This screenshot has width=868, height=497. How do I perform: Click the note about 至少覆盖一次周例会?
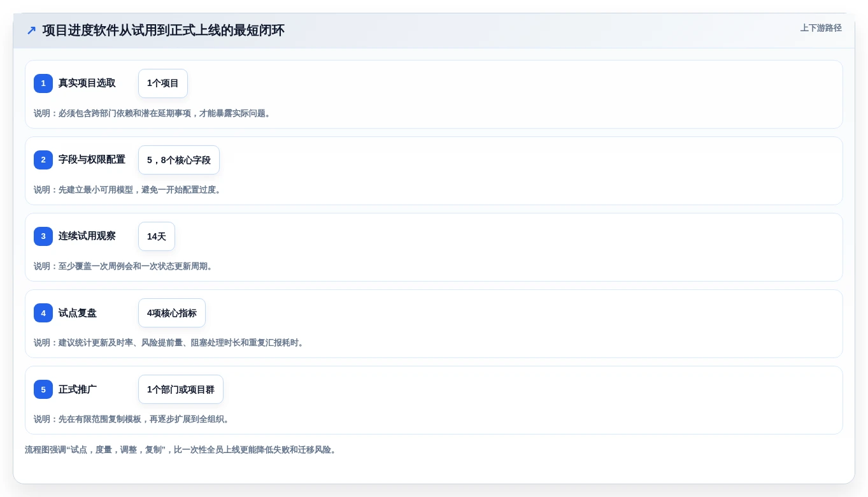click(x=125, y=266)
